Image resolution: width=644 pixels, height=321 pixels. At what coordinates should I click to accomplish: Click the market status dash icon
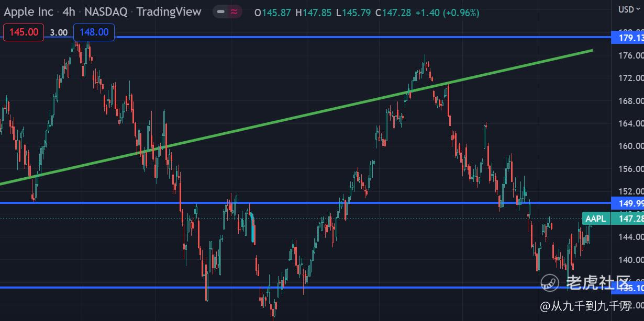tap(220, 12)
